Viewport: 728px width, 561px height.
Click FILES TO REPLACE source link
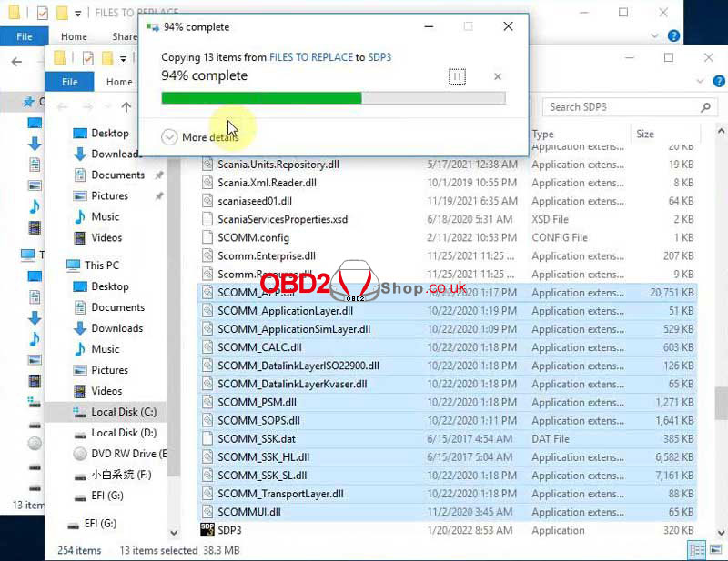tap(311, 57)
